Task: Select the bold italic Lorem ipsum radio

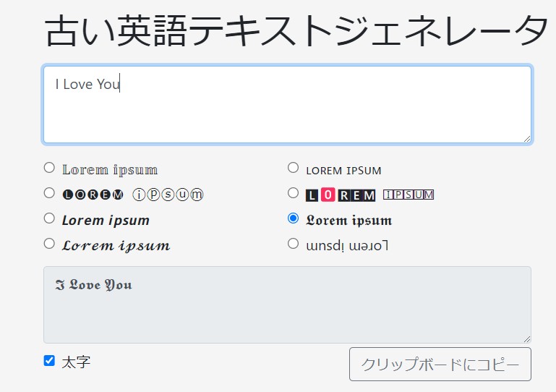Action: (49, 218)
